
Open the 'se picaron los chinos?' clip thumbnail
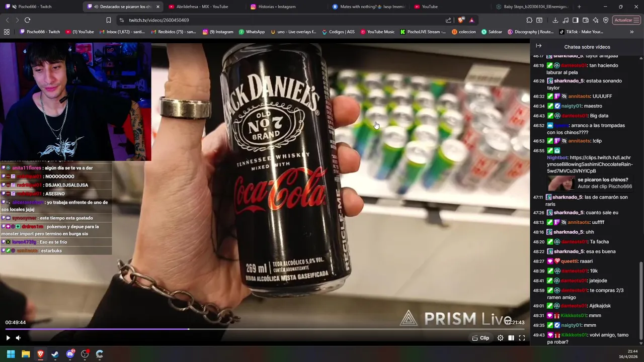(561, 183)
